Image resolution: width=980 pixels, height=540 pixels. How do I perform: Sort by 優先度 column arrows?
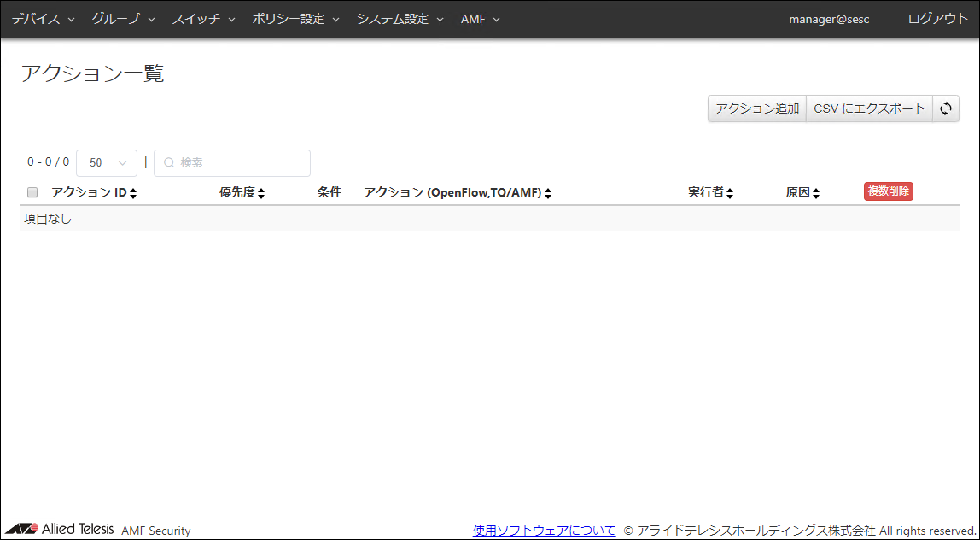pyautogui.click(x=261, y=194)
